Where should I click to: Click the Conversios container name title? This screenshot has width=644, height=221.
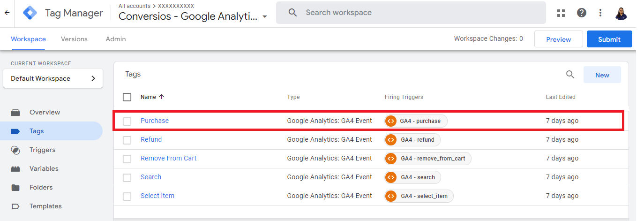point(188,16)
